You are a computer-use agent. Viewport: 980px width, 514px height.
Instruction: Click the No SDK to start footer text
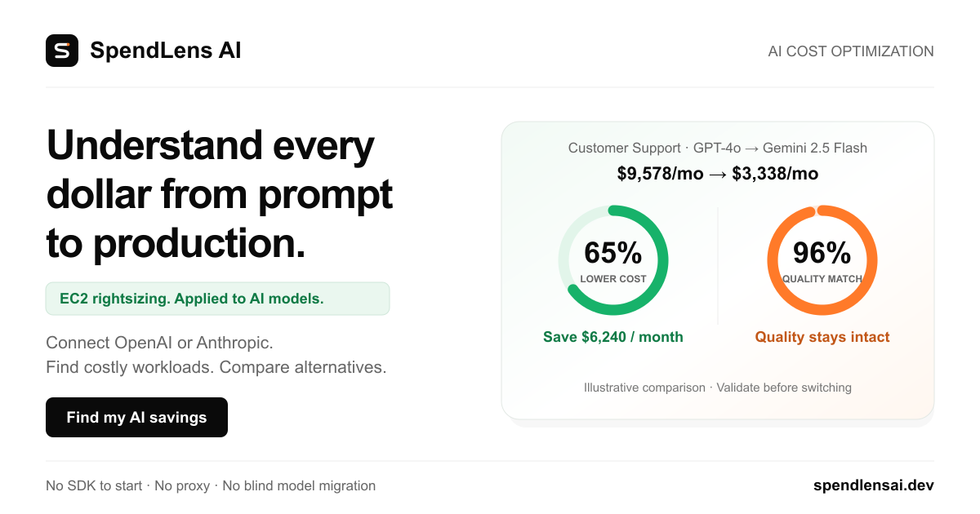(94, 485)
